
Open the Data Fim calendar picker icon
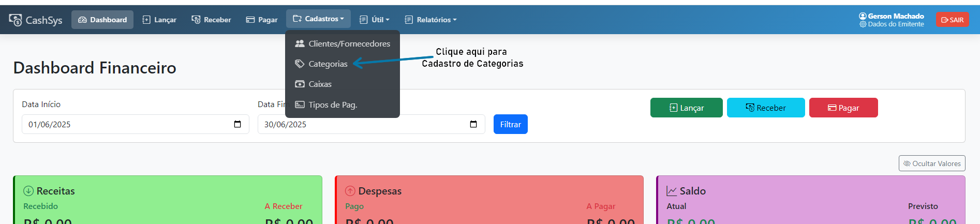[x=473, y=124]
